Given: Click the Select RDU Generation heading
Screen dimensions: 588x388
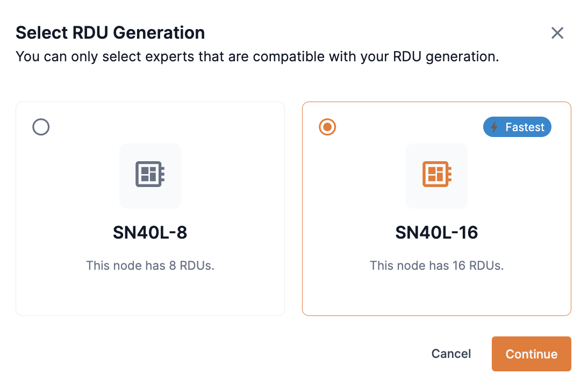Looking at the screenshot, I should pyautogui.click(x=110, y=33).
